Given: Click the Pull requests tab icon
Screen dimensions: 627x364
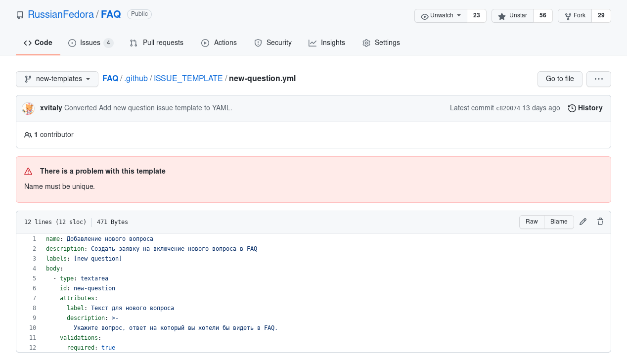Looking at the screenshot, I should (134, 43).
